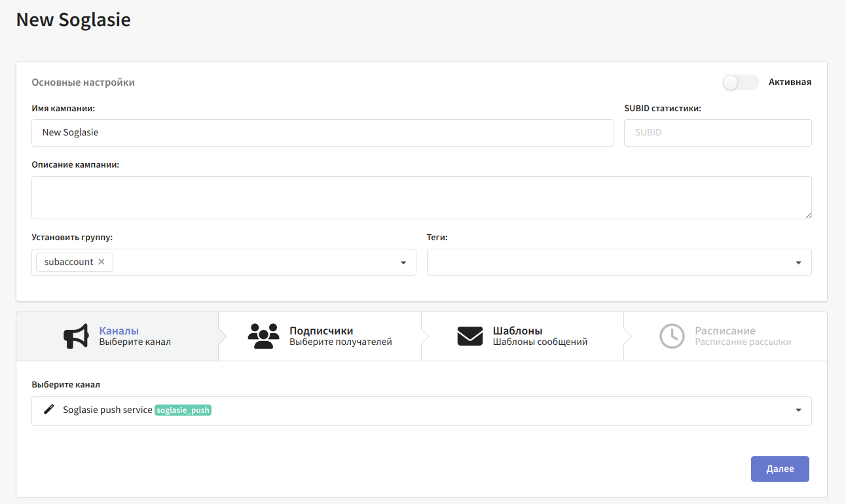This screenshot has width=846, height=504.
Task: Click the megaphone icon in Каналы step
Action: pyautogui.click(x=75, y=336)
